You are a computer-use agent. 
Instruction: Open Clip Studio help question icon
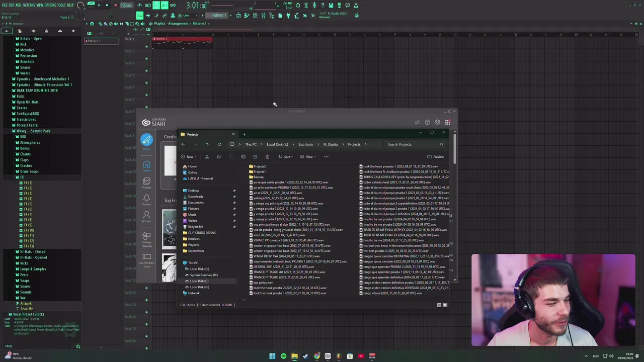coord(427,122)
